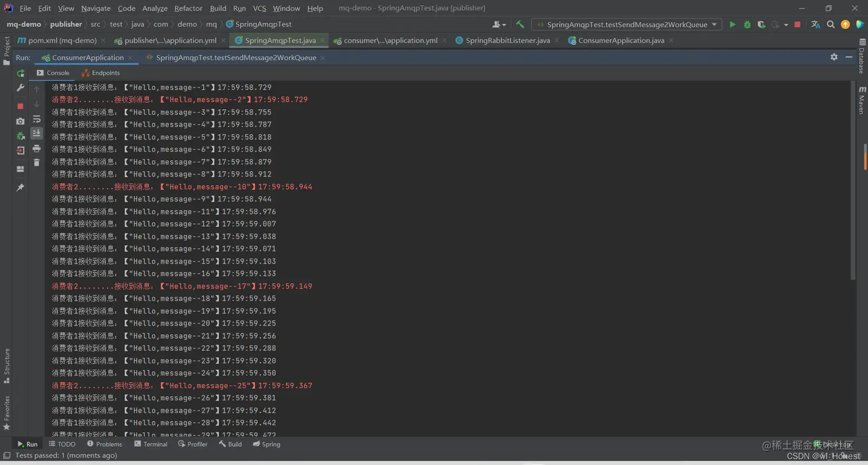Screen dimensions: 868x465
Task: Stop ConsumerApplication with the red square in Run panel
Action: (x=21, y=106)
